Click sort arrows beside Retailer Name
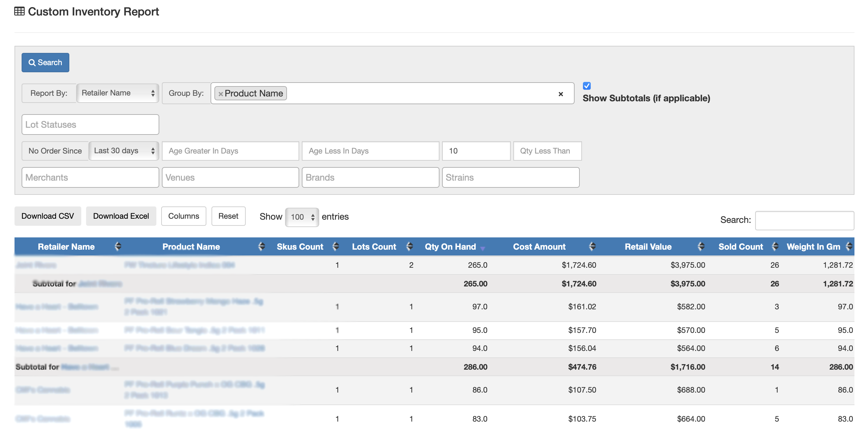868x429 pixels. pos(118,246)
